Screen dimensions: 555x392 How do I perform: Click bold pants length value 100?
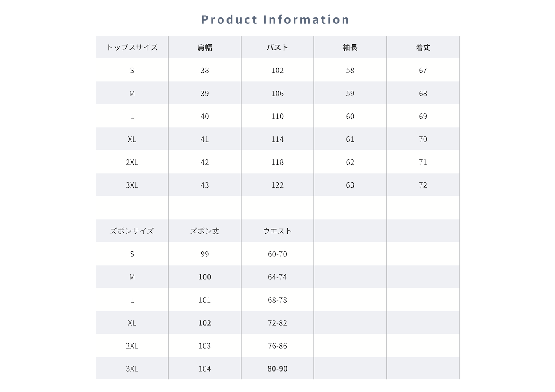[x=205, y=277]
